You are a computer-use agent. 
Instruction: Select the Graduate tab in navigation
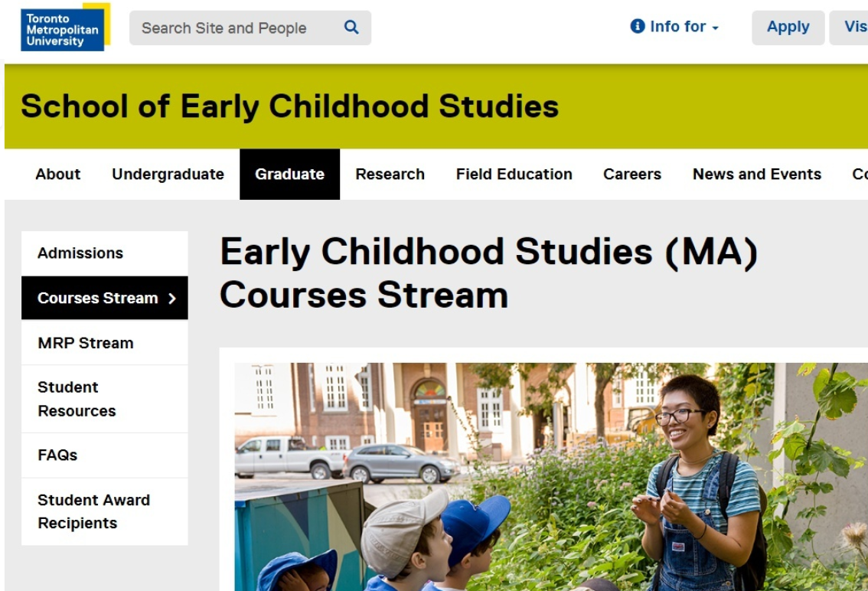tap(289, 175)
